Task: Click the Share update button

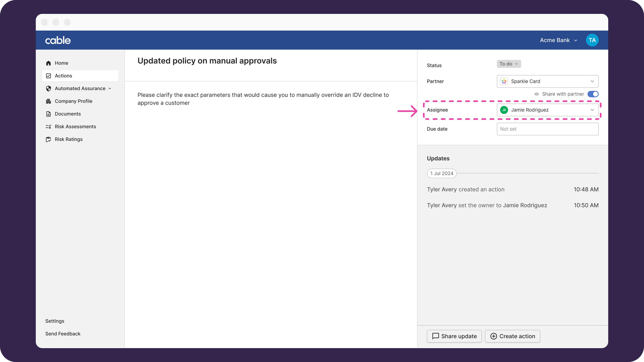Action: [x=454, y=336]
